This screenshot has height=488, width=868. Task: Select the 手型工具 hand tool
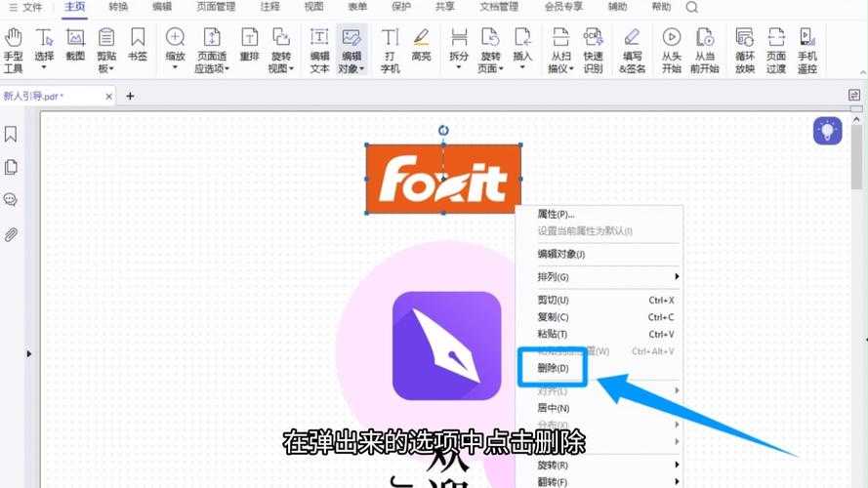point(13,49)
